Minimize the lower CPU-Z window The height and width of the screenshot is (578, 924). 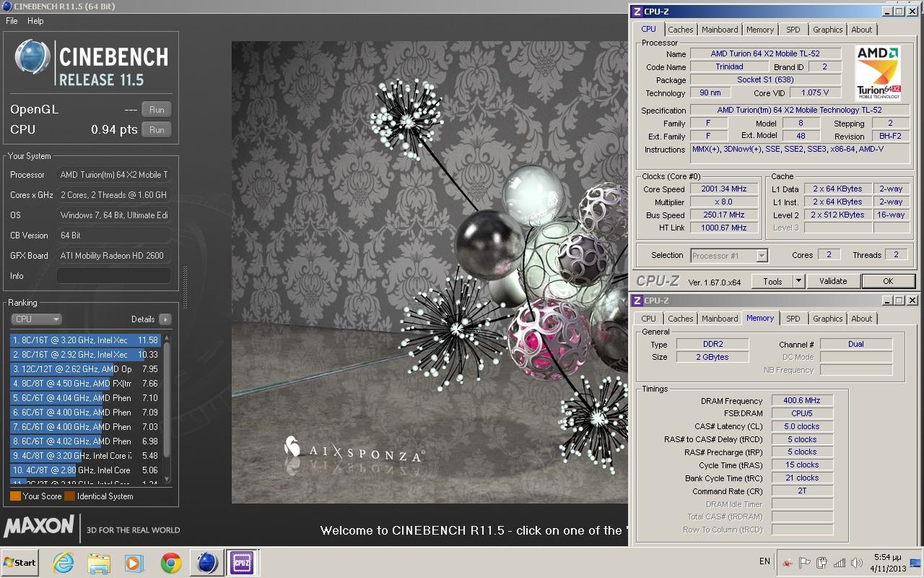[887, 300]
